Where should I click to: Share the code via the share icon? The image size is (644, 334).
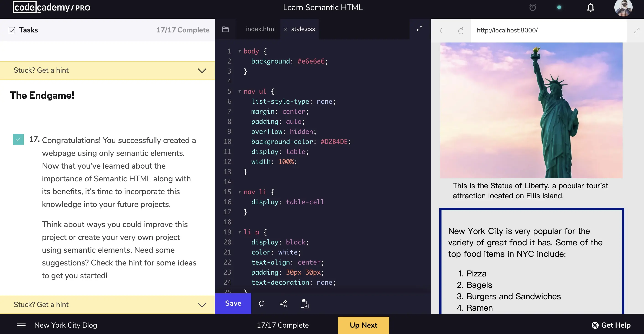pyautogui.click(x=283, y=304)
